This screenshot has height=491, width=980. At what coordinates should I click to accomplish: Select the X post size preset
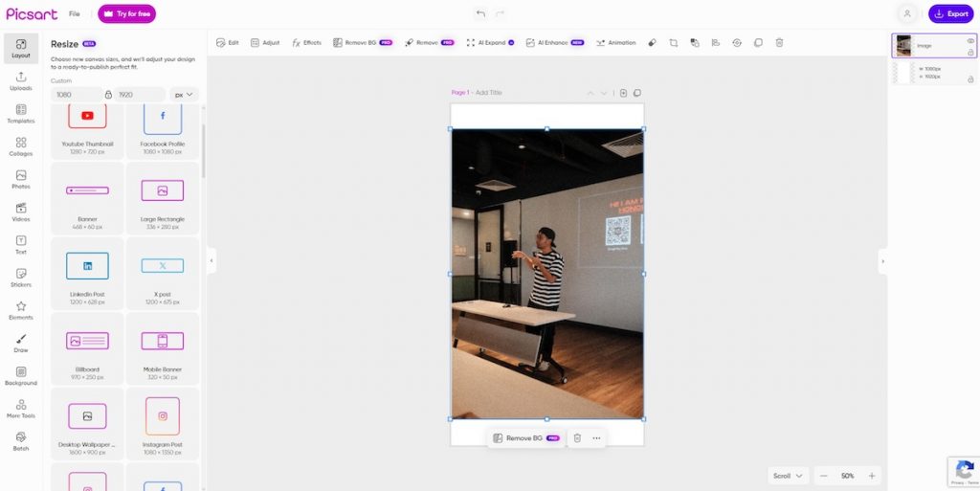click(163, 273)
